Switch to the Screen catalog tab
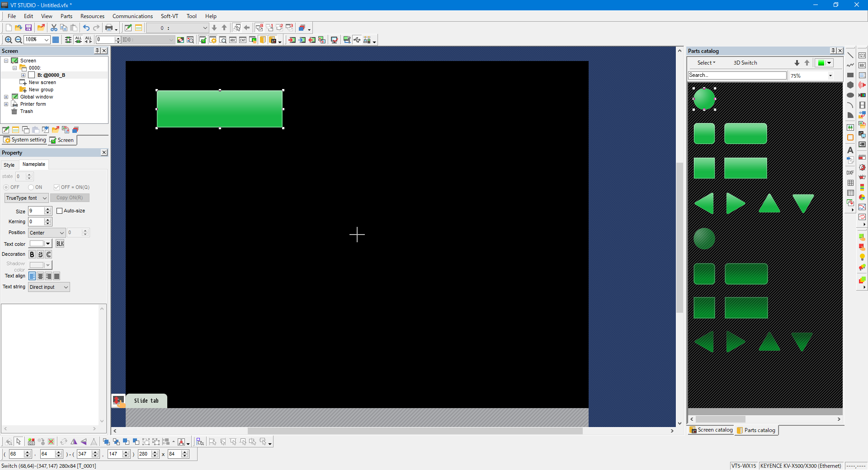The width and height of the screenshot is (868, 470). tap(711, 430)
